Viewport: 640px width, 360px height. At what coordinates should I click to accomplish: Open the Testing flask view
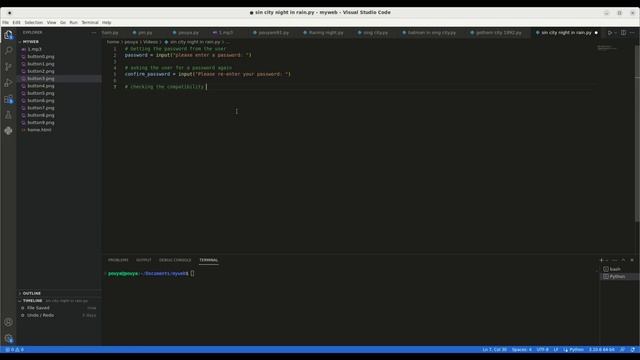(x=8, y=115)
